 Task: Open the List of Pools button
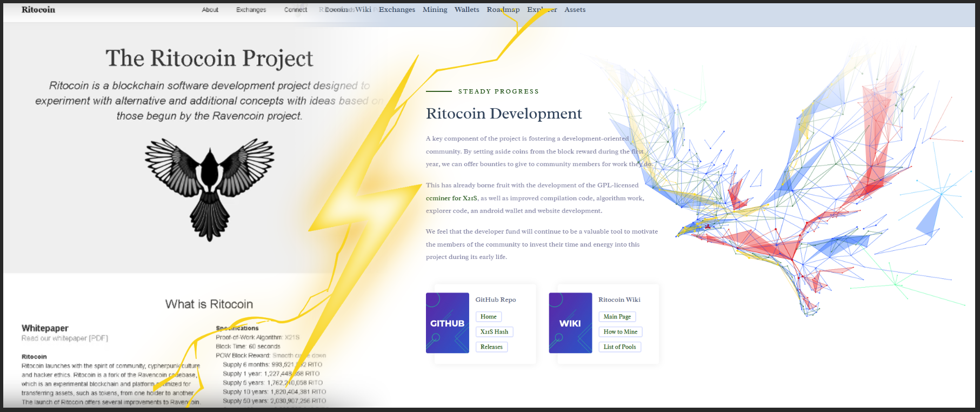[x=620, y=347]
